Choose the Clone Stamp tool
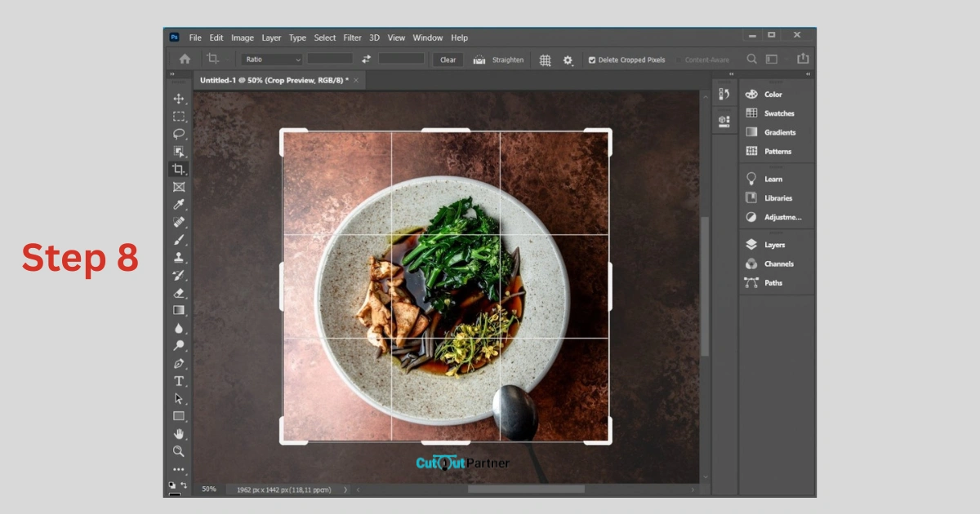 (179, 258)
